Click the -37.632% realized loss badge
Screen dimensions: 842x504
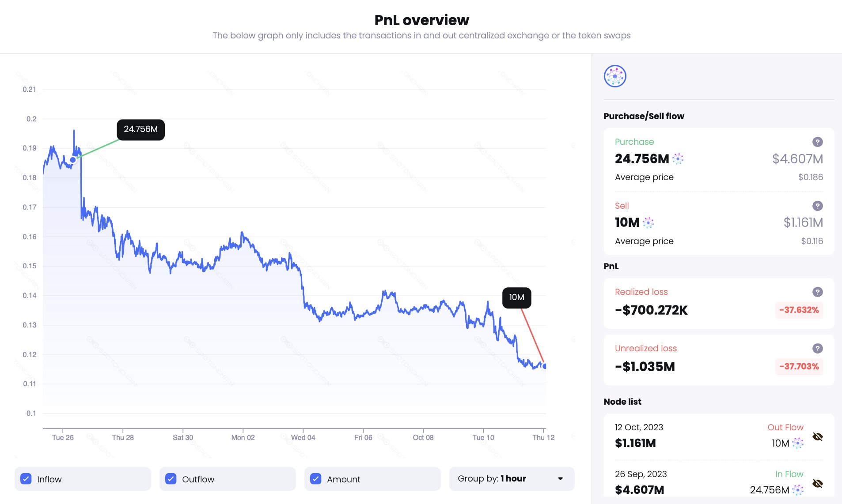pos(799,310)
